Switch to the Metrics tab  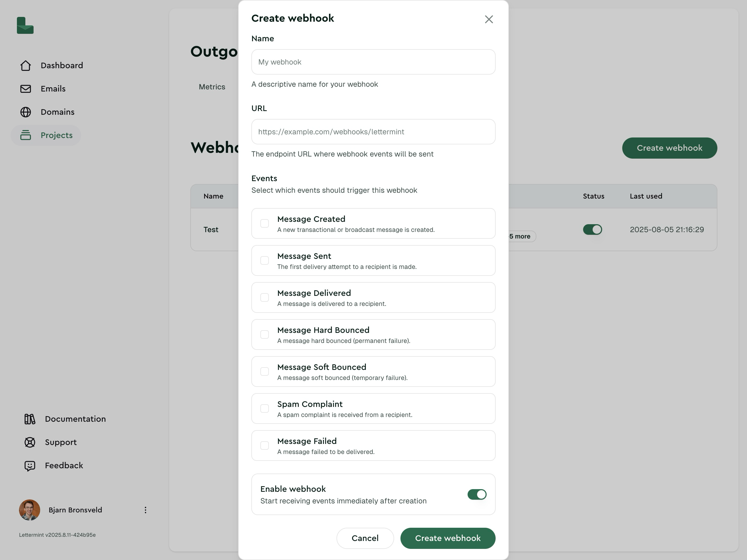[212, 87]
